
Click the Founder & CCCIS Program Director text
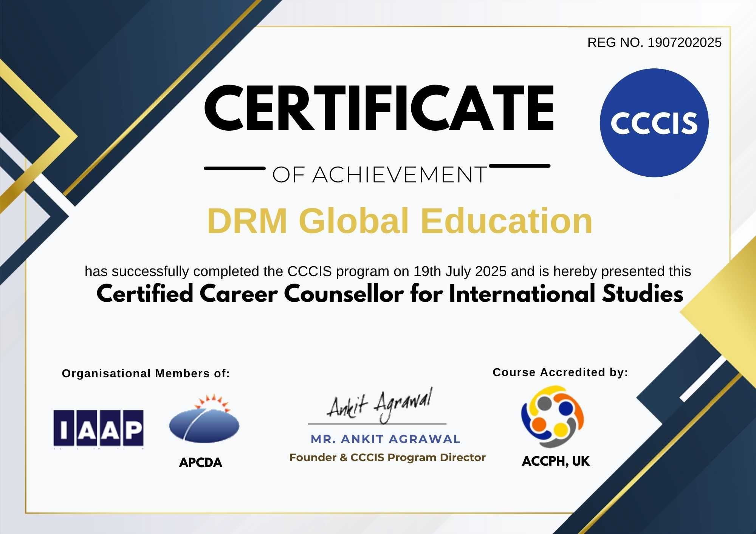pyautogui.click(x=387, y=457)
